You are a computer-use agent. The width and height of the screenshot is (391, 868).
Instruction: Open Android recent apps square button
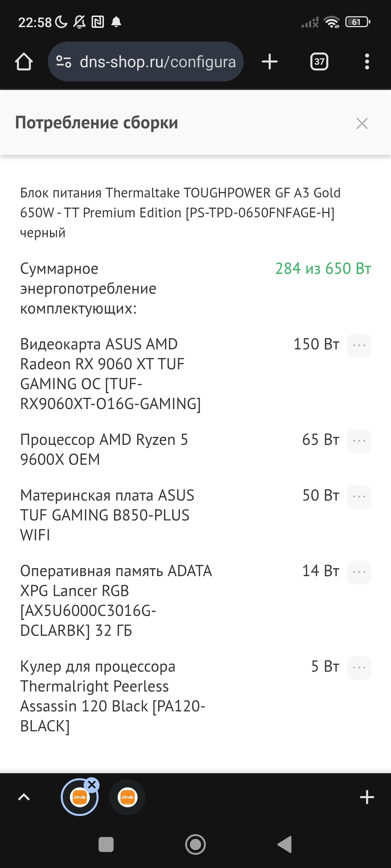[x=106, y=845]
